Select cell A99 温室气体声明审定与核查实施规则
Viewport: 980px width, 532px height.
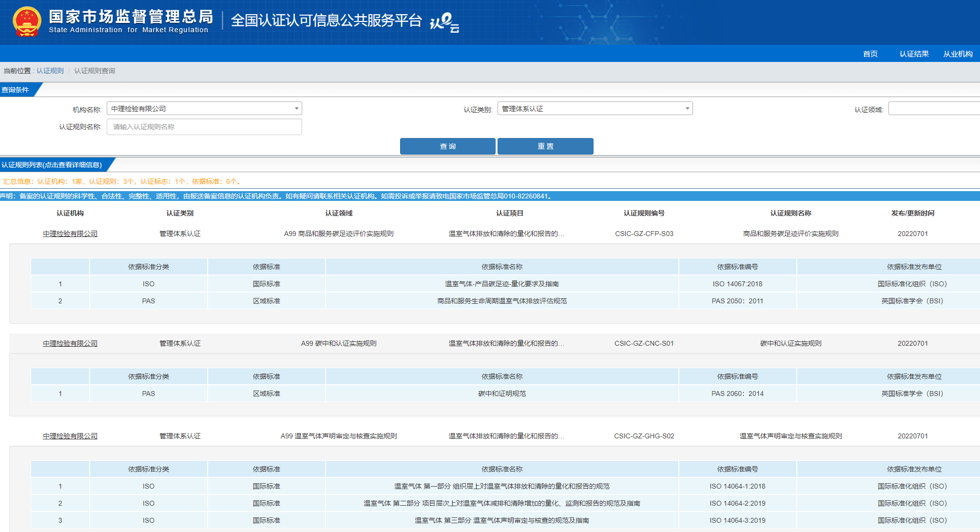pyautogui.click(x=339, y=436)
